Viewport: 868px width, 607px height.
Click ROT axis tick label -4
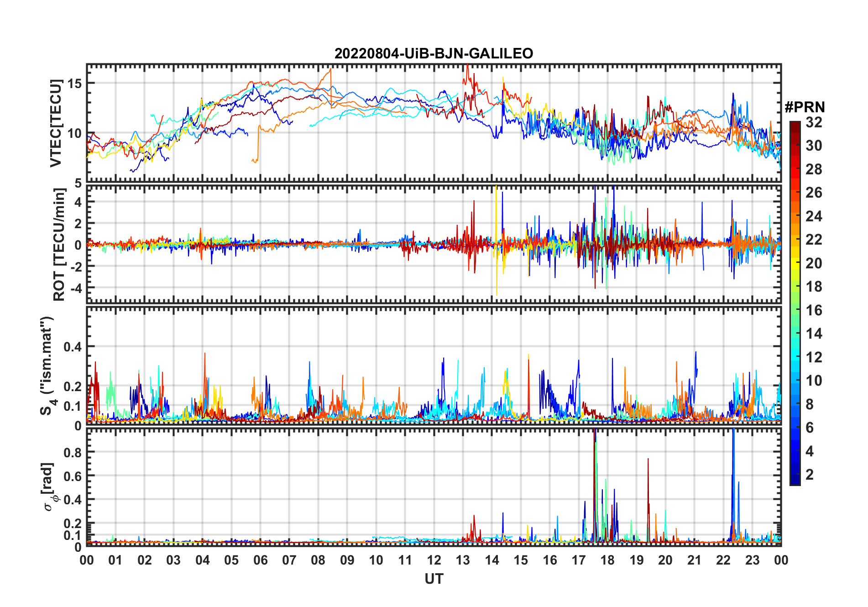pos(76,288)
